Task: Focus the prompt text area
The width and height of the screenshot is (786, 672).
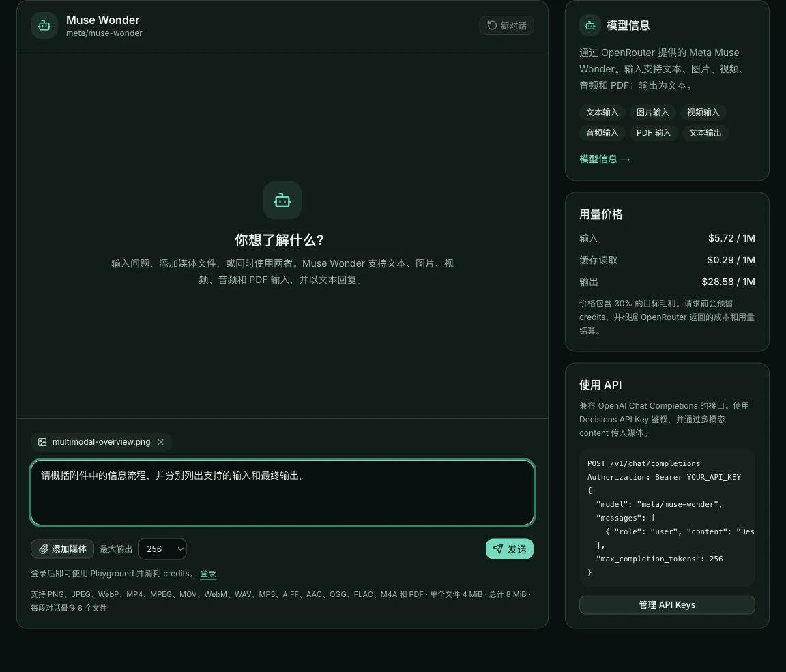Action: point(282,493)
